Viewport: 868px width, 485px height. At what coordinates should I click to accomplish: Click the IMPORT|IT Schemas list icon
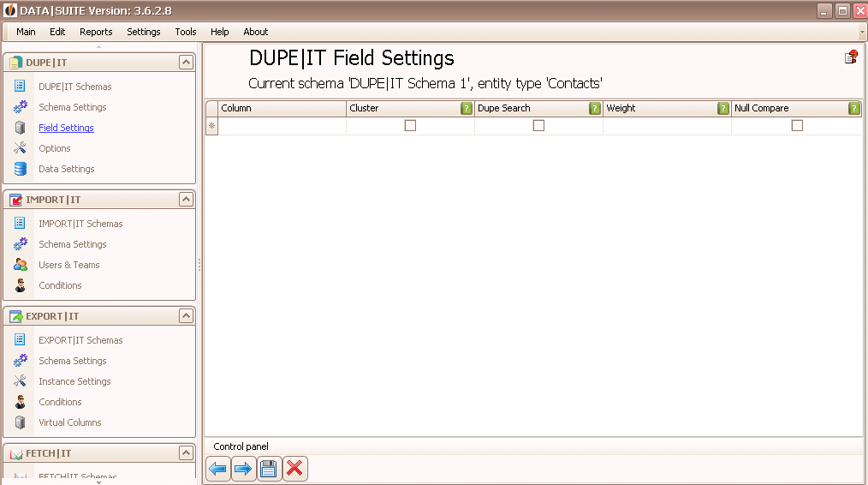(20, 223)
